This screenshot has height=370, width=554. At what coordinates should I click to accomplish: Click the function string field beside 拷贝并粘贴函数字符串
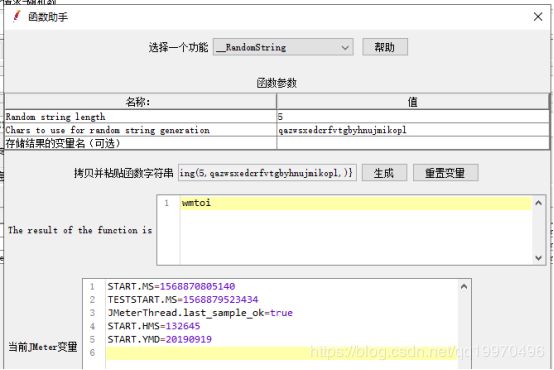[x=267, y=173]
